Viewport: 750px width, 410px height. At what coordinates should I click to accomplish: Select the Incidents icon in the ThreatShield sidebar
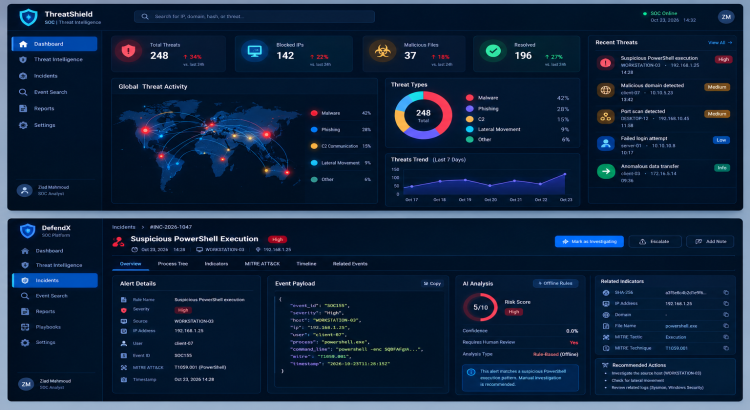click(x=23, y=76)
